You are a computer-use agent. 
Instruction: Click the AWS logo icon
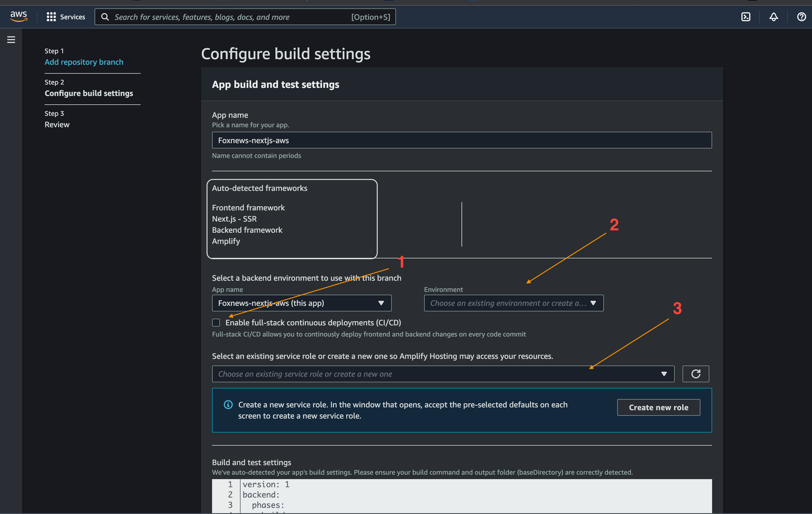pyautogui.click(x=20, y=17)
